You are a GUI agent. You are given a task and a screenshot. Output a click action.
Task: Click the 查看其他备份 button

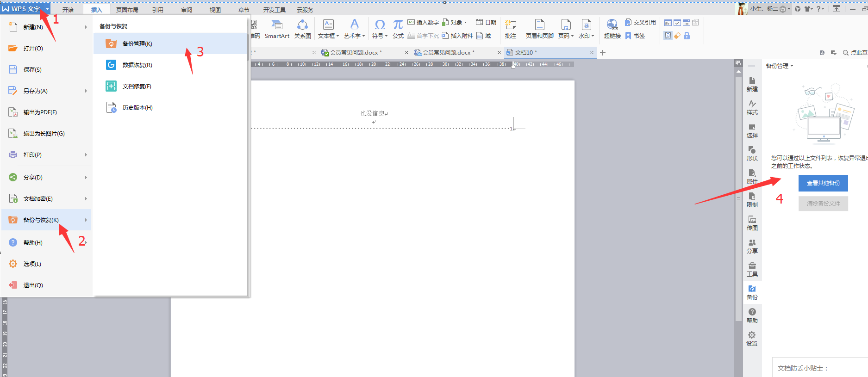(823, 183)
